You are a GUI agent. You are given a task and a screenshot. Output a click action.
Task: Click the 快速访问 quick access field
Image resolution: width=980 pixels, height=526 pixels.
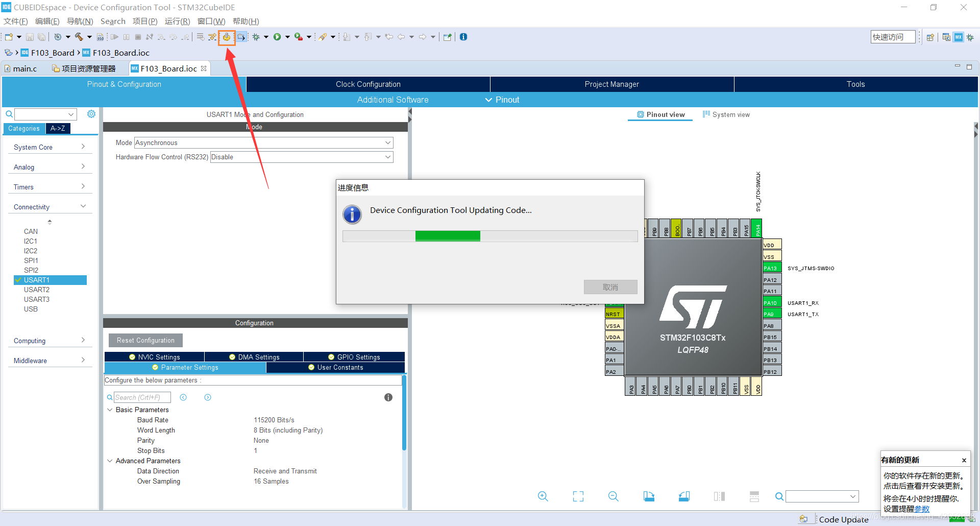[x=893, y=37]
